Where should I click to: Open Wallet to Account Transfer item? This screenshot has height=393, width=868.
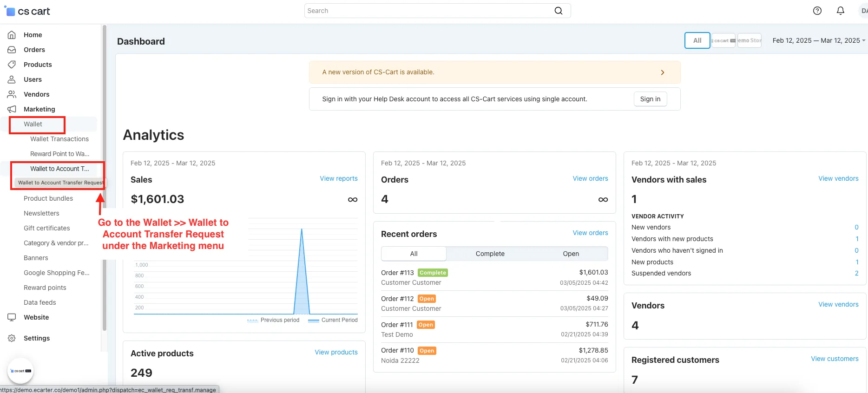pyautogui.click(x=59, y=169)
